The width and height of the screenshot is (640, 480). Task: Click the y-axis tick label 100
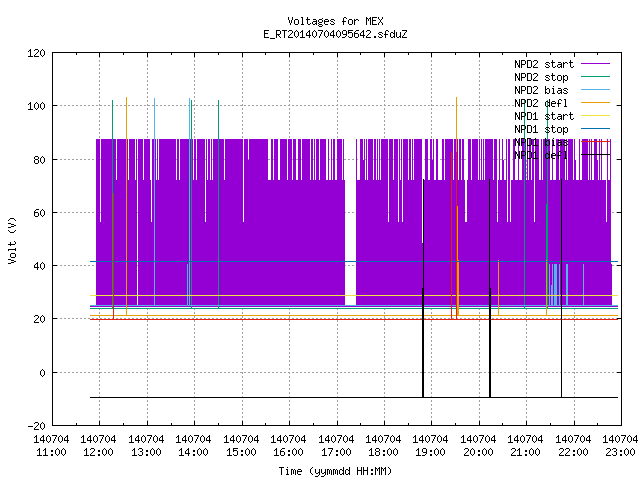pos(36,107)
